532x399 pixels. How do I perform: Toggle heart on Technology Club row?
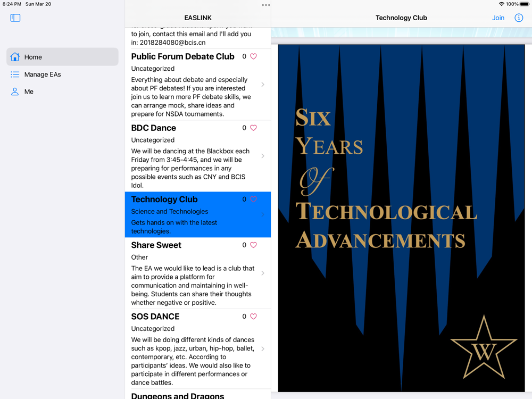pyautogui.click(x=253, y=199)
